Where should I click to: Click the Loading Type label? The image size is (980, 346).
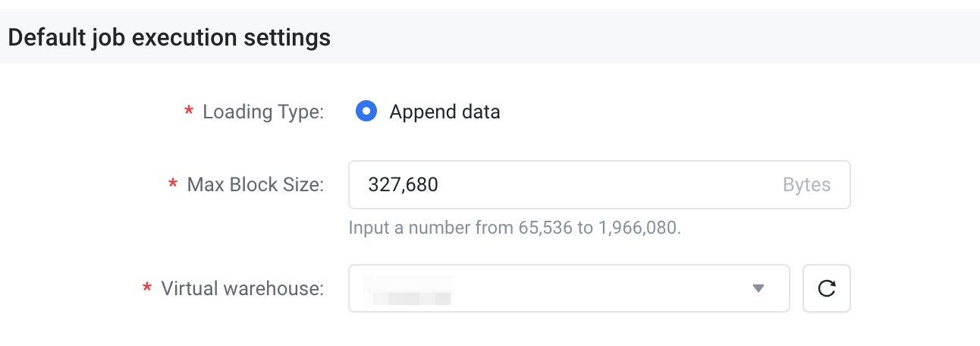pos(263,112)
